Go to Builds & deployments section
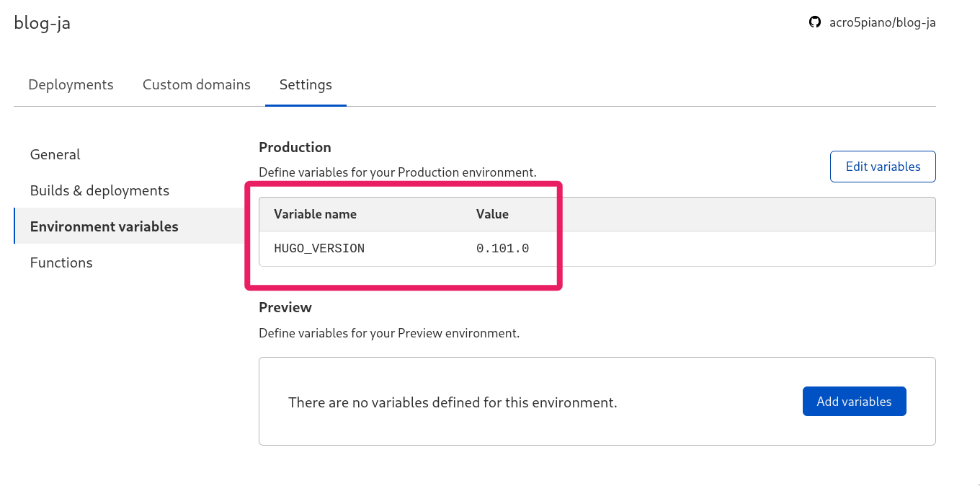The height and width of the screenshot is (486, 980). (x=99, y=190)
